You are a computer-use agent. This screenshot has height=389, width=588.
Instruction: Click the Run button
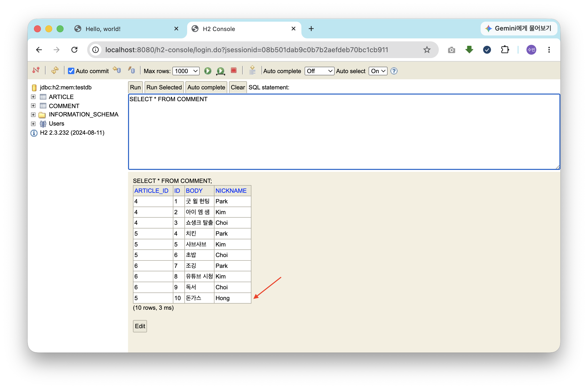(135, 87)
